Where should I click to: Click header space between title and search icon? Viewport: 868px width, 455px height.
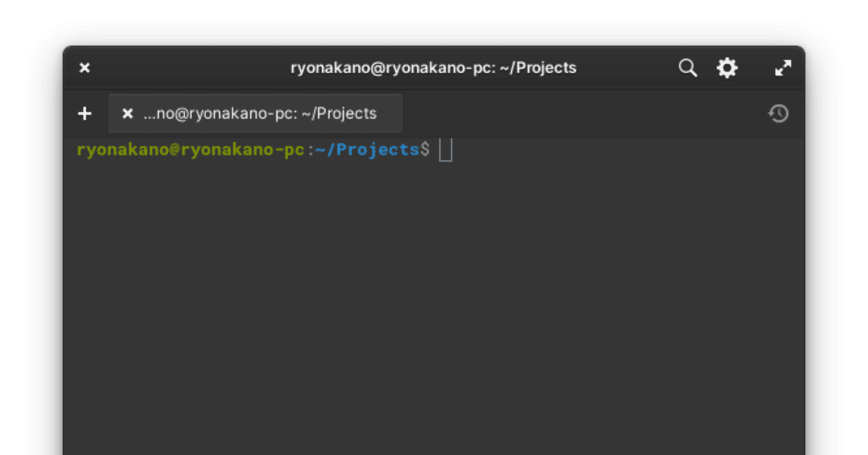point(627,68)
